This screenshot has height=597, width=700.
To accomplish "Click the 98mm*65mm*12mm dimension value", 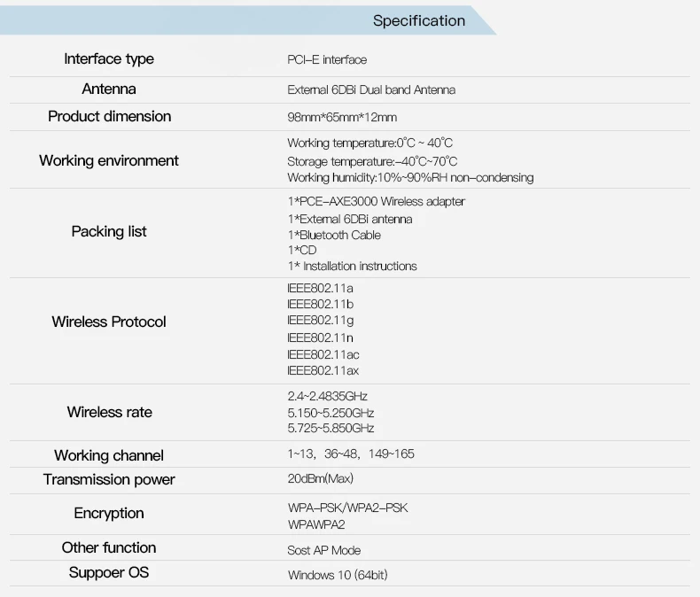I will coord(342,118).
